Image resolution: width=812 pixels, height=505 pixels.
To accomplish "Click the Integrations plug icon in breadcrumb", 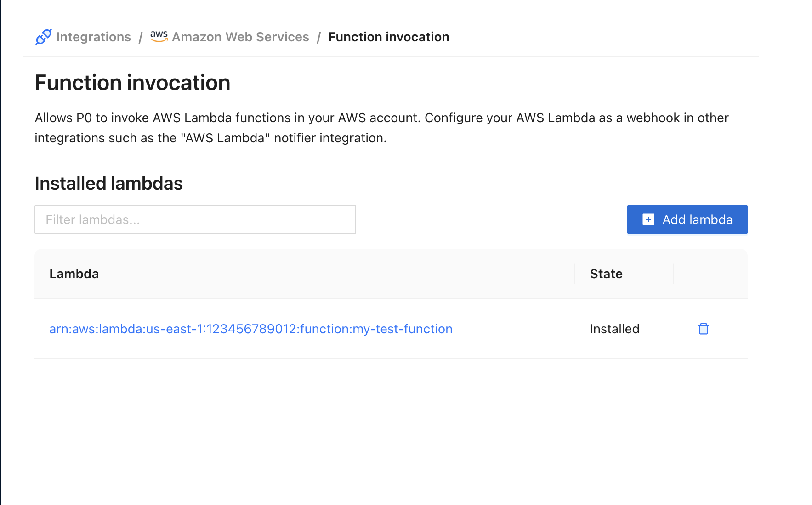I will click(x=44, y=37).
